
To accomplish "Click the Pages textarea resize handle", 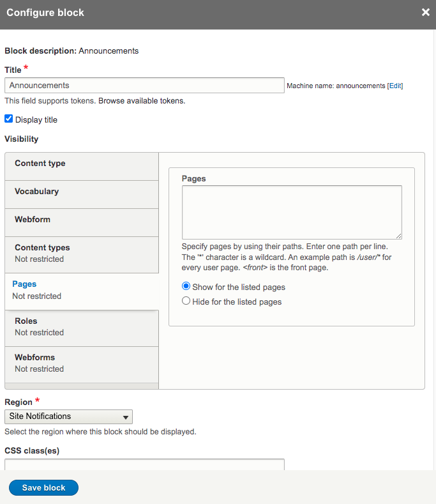I will (x=398, y=236).
